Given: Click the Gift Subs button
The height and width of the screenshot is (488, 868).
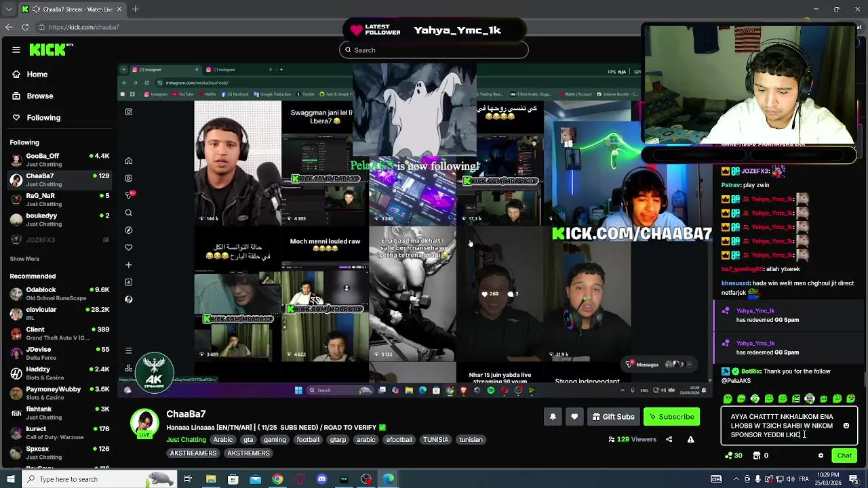Looking at the screenshot, I should click(x=613, y=417).
